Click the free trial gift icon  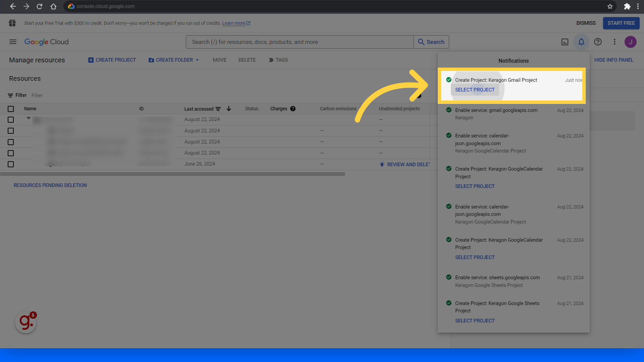[12, 23]
